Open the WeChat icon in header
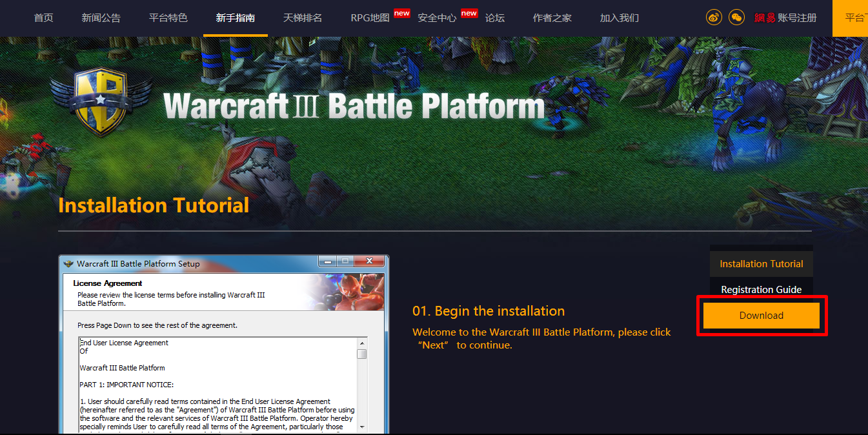The width and height of the screenshot is (868, 435). [736, 17]
